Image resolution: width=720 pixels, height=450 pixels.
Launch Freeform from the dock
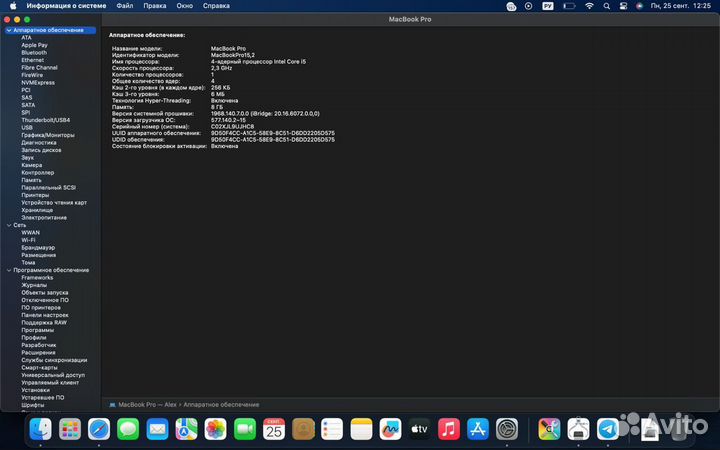pyautogui.click(x=390, y=429)
